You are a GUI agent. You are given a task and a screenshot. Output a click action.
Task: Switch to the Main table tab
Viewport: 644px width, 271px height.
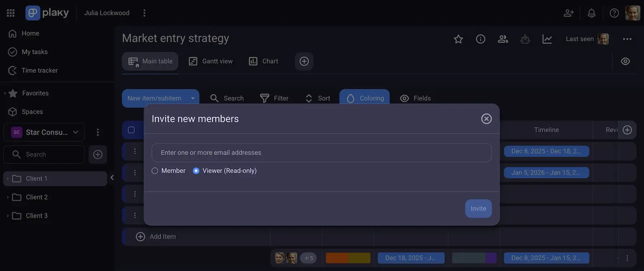[150, 61]
